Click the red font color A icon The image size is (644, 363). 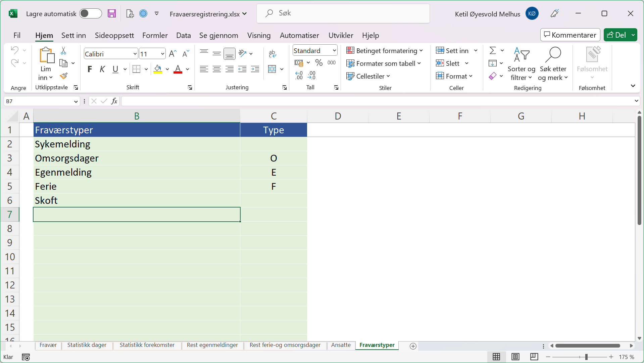point(178,69)
